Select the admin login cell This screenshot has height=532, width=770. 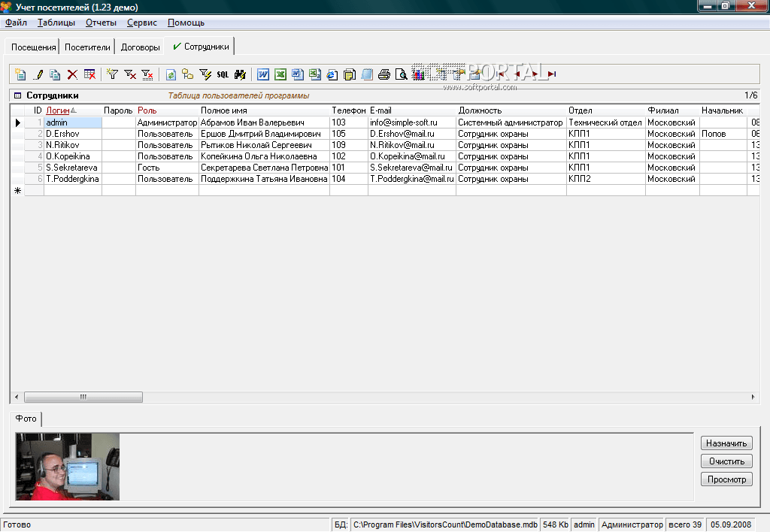click(x=73, y=122)
